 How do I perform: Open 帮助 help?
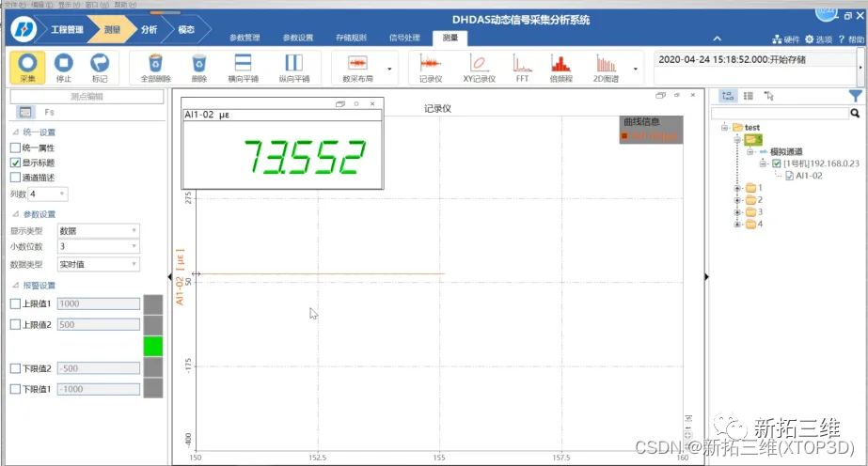pyautogui.click(x=851, y=39)
